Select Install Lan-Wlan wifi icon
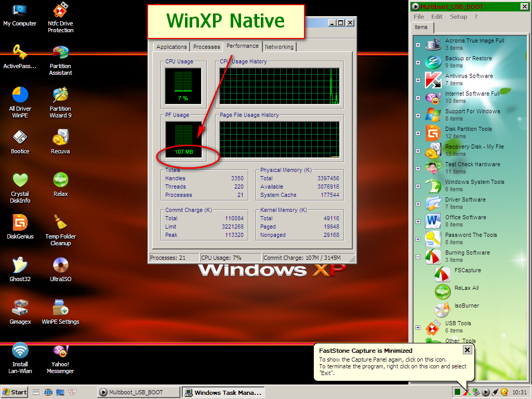Screen dimensions: 532x399 pyautogui.click(x=20, y=358)
